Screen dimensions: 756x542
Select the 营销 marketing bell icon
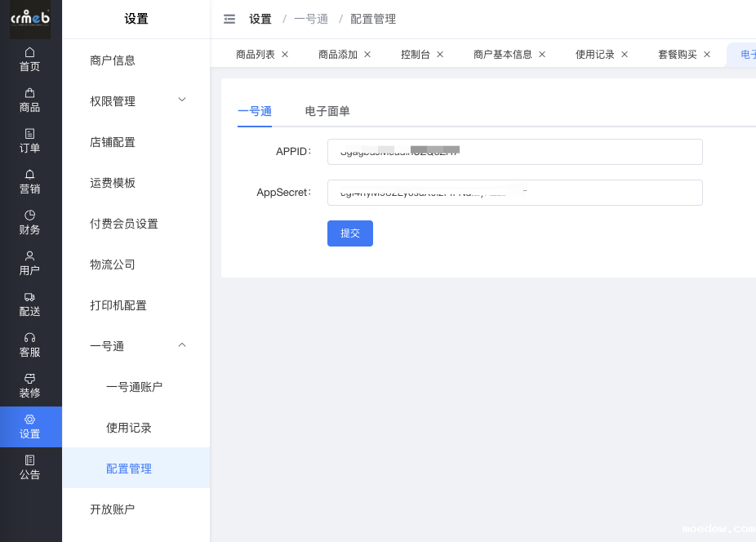tap(30, 175)
